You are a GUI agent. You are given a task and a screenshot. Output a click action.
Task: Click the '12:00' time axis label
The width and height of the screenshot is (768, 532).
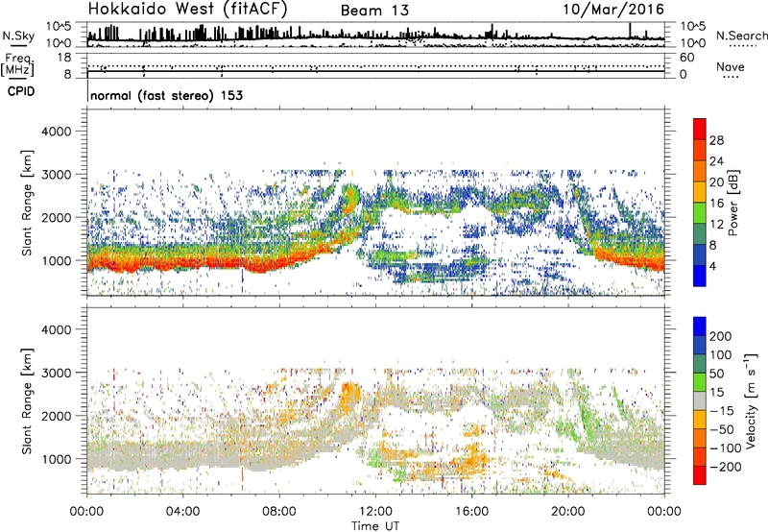[375, 512]
